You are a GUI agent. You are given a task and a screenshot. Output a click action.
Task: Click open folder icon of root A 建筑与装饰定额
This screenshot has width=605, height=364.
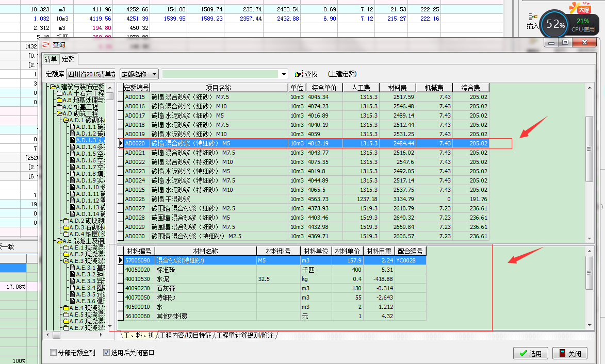pos(53,87)
